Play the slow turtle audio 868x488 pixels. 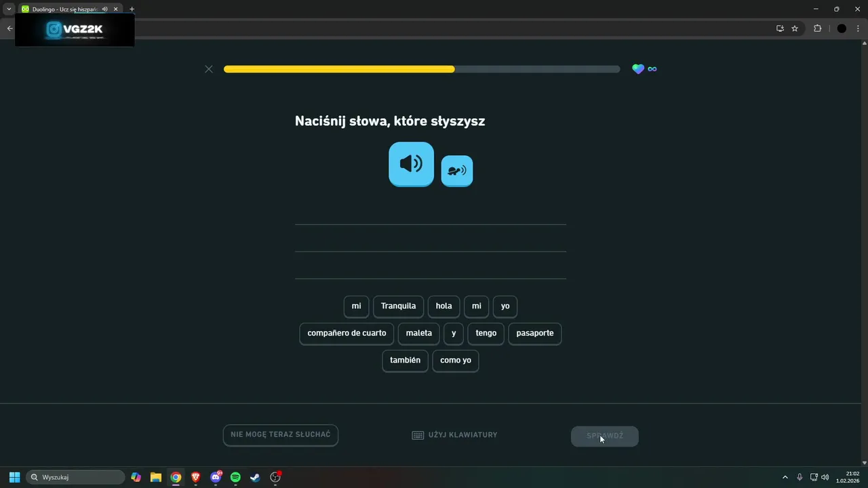click(457, 171)
